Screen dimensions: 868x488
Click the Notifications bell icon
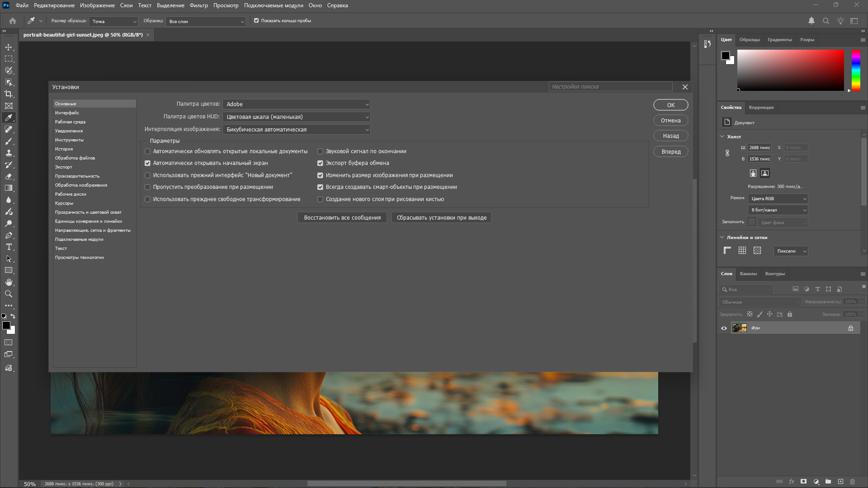tap(811, 21)
